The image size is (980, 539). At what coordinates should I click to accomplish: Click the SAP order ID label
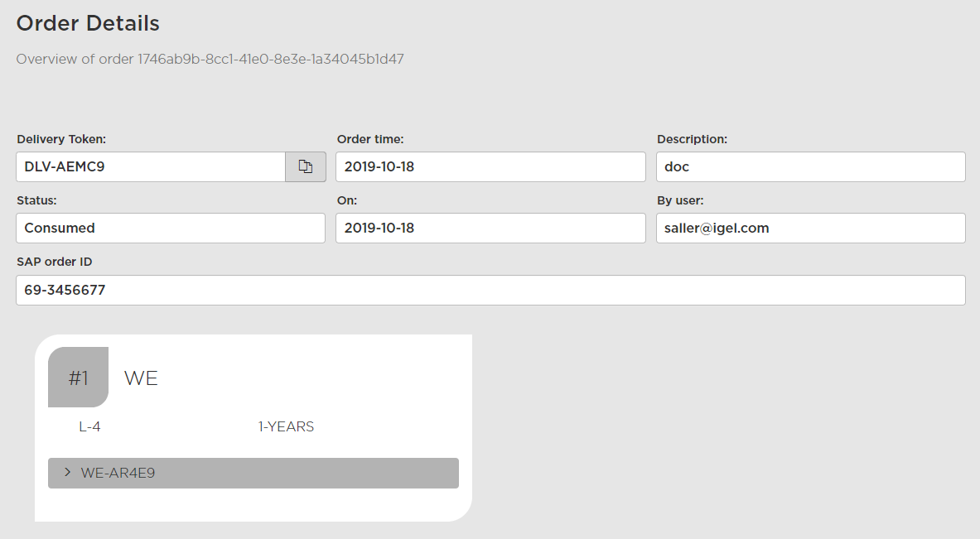[54, 262]
